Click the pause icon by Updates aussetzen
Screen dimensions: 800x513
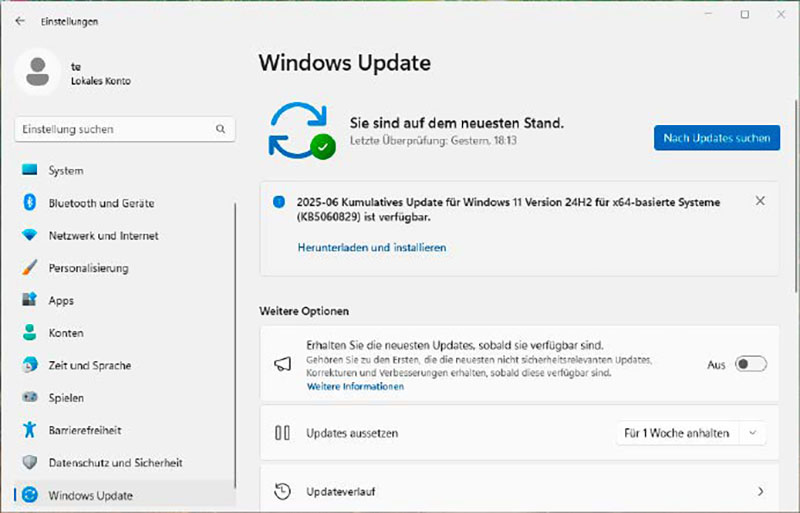(x=283, y=433)
